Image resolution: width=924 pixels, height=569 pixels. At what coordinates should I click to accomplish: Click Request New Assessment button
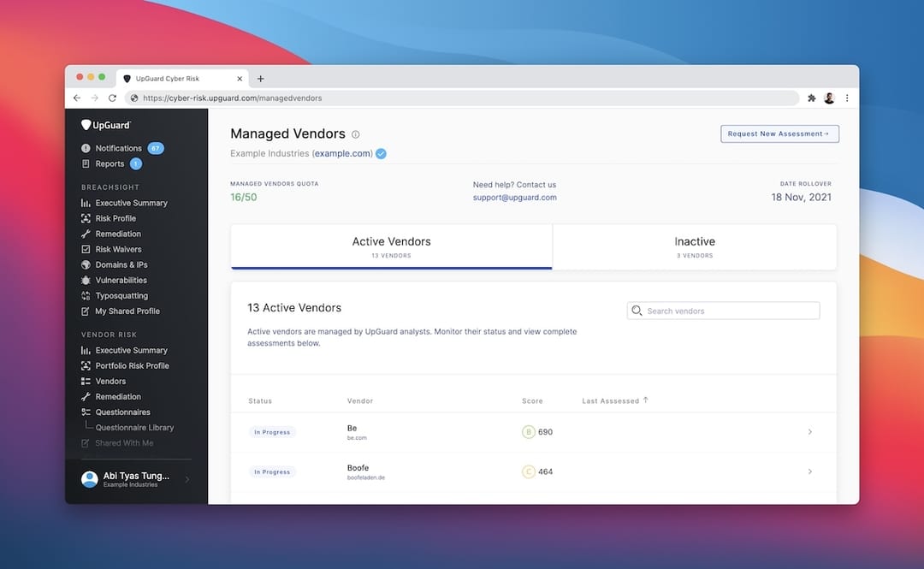click(x=779, y=133)
